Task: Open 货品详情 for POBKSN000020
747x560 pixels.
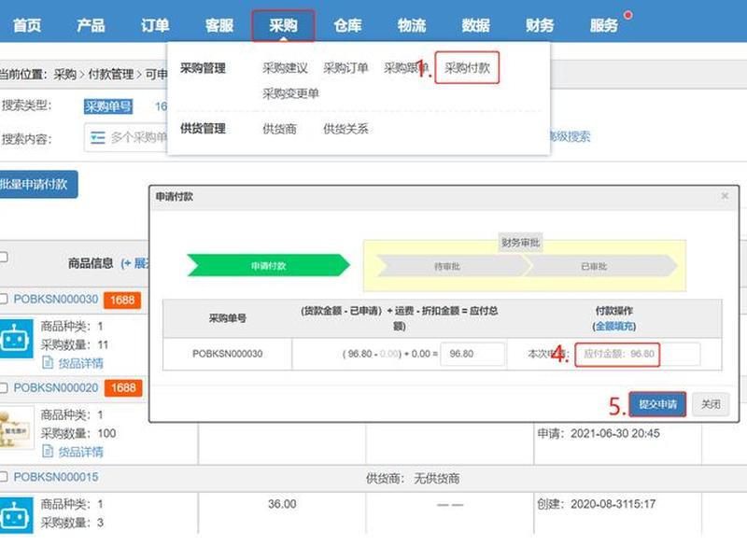Action: click(73, 452)
